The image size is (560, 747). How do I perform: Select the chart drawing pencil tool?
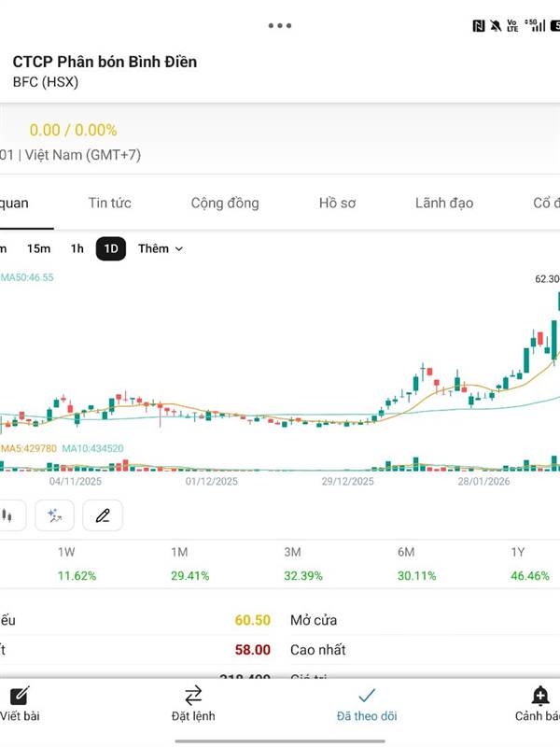point(103,514)
